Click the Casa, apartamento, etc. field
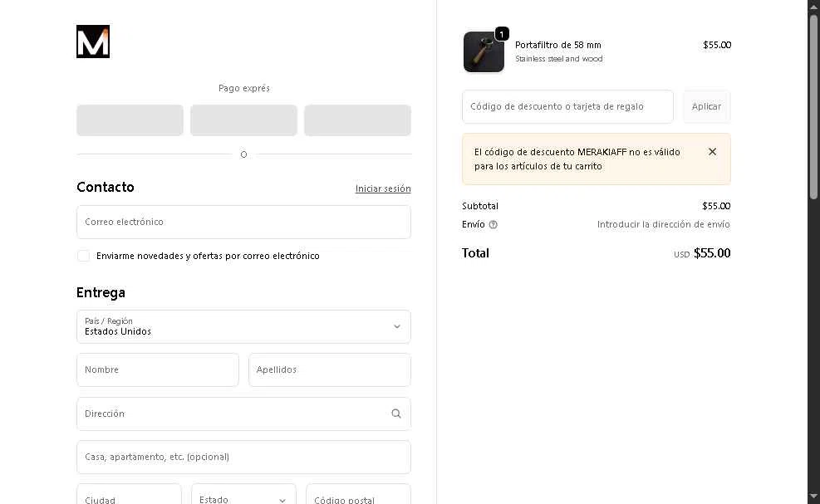 pos(243,457)
